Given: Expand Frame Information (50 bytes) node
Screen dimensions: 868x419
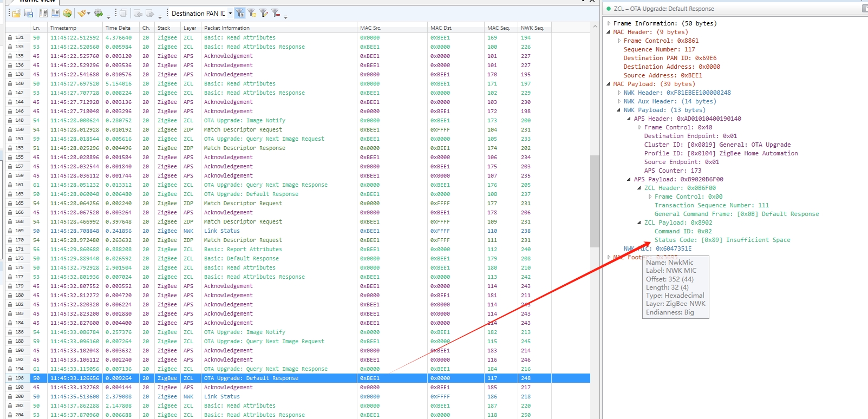Looking at the screenshot, I should (609, 23).
